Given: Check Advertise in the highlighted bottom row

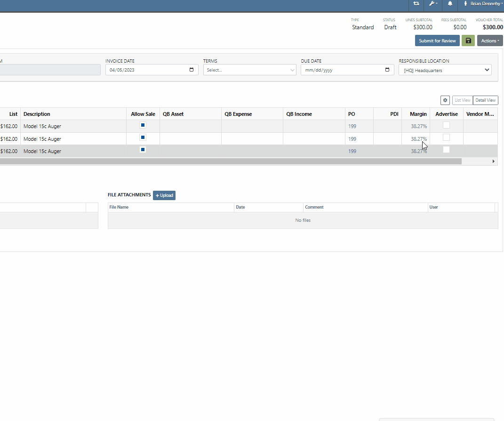Looking at the screenshot, I should point(446,150).
